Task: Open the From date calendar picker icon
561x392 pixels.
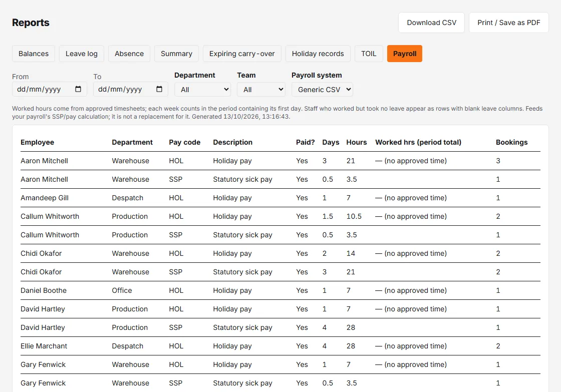Action: (x=78, y=89)
